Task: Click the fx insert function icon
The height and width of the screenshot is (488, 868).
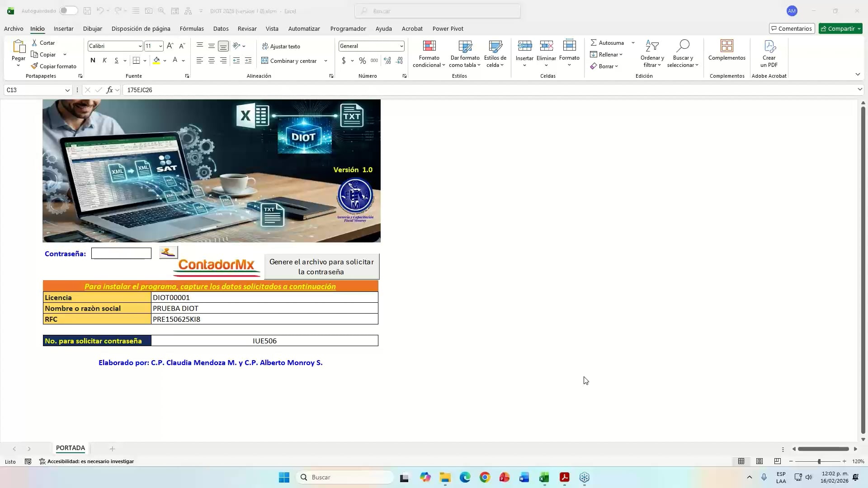Action: 109,90
